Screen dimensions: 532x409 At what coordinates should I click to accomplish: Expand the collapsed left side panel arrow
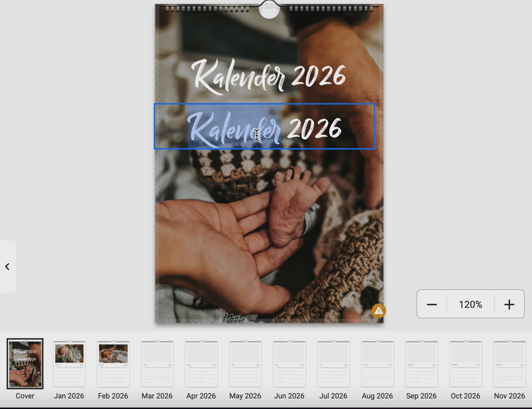(7, 267)
